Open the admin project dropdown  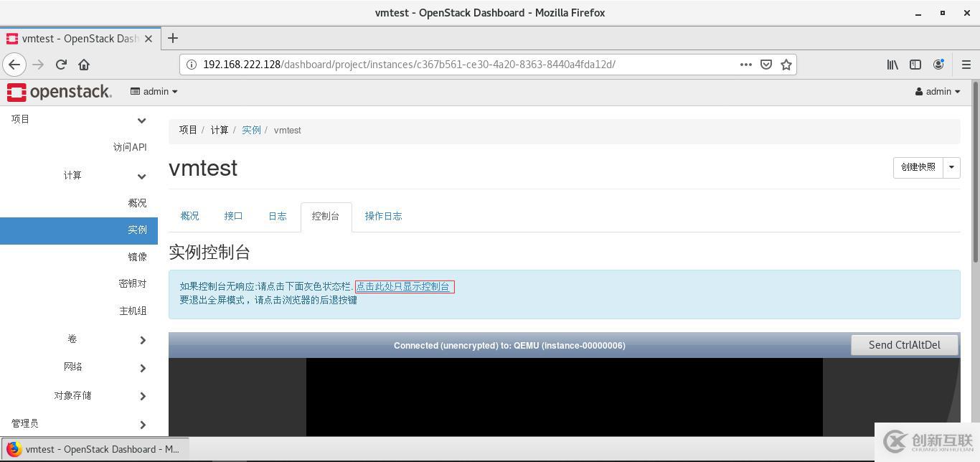point(154,92)
